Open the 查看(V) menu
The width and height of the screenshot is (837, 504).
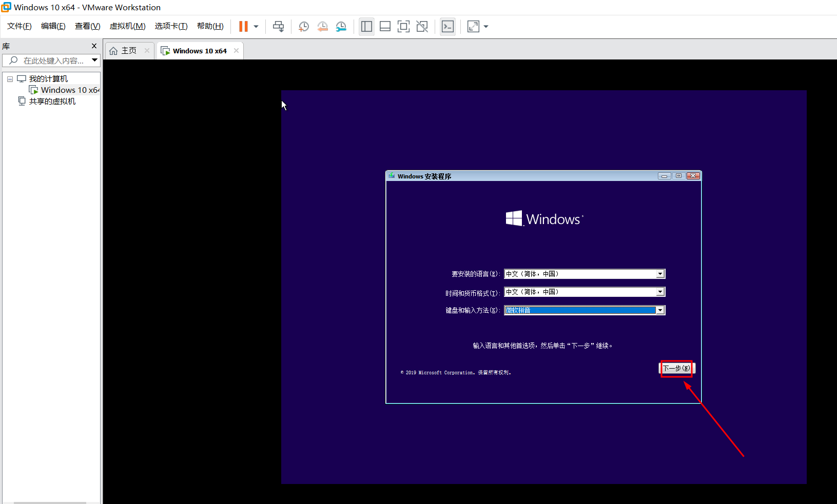(88, 26)
